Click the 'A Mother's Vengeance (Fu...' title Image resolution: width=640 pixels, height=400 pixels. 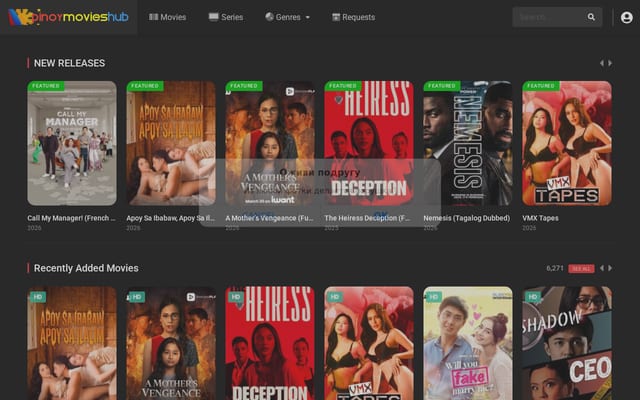click(269, 218)
